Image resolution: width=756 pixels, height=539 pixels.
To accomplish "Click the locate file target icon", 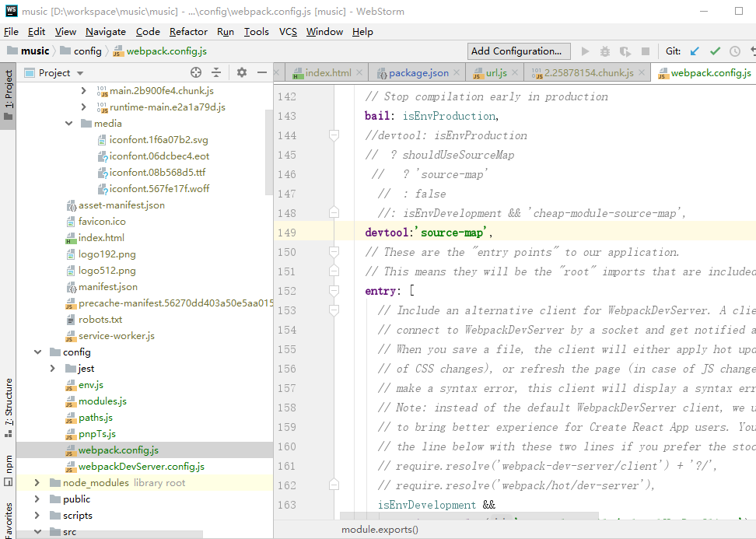I will click(196, 72).
